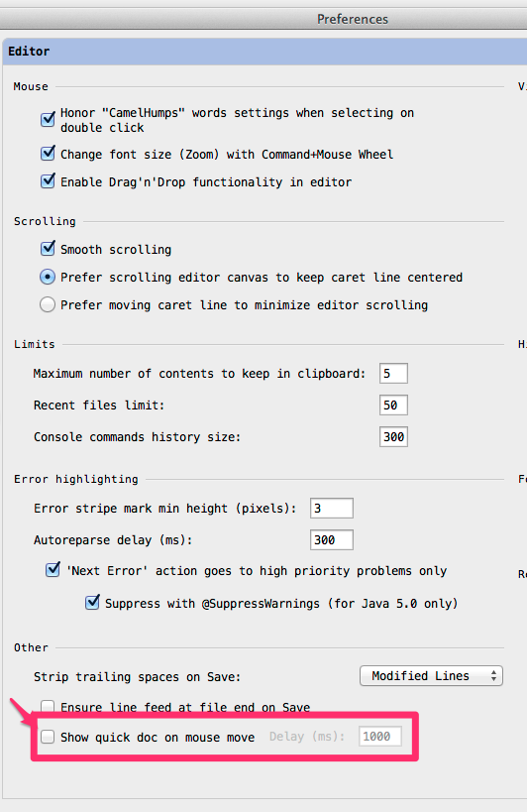Uncheck Honor CamelHumps words settings checkbox
Image resolution: width=527 pixels, height=812 pixels.
(x=48, y=120)
